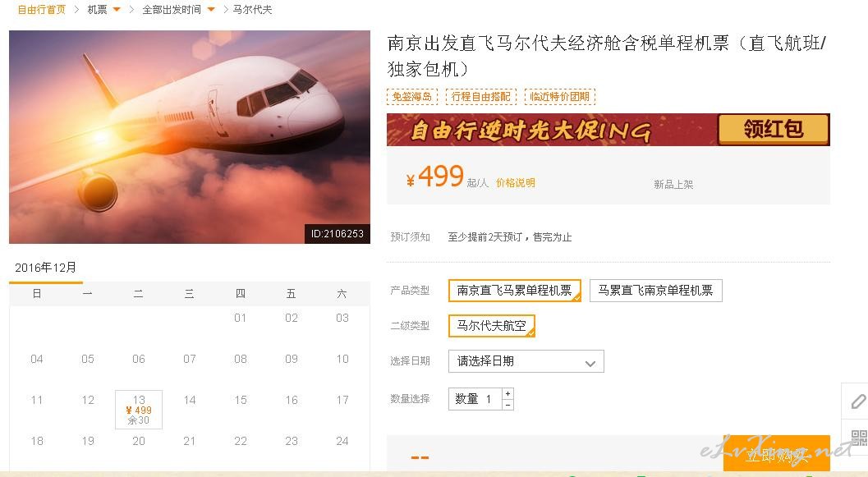
Task: Open the 2016年12月 calendar tab
Action: pyautogui.click(x=45, y=268)
